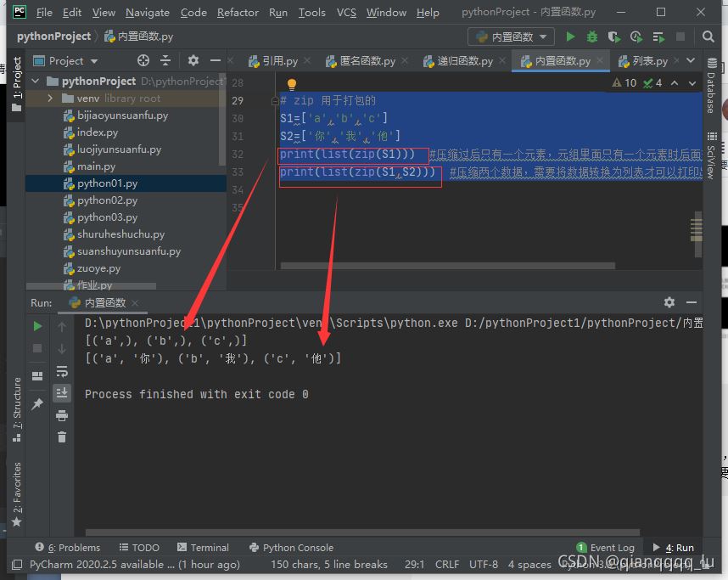Click the Project panel locate target icon

(x=143, y=60)
